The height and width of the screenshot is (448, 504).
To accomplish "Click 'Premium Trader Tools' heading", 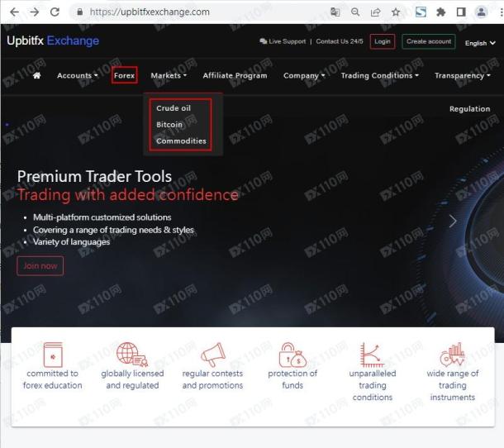I will (94, 177).
